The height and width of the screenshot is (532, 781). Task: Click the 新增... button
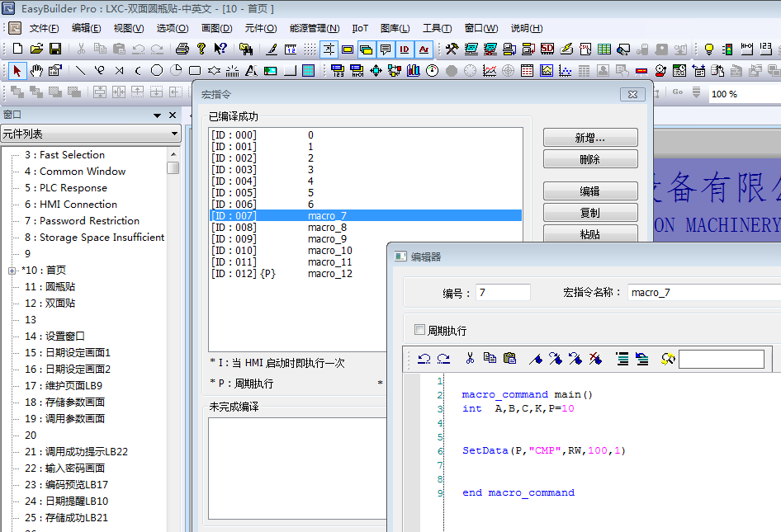[x=589, y=138]
